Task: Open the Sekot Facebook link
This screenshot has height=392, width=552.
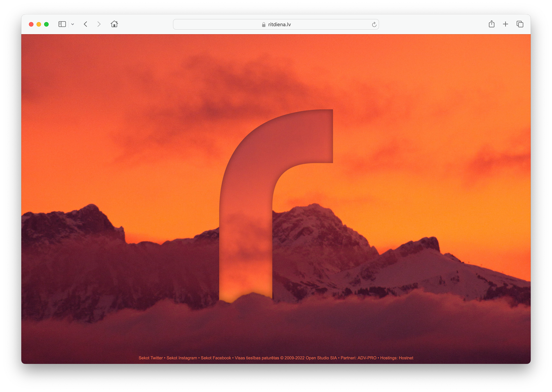Action: (216, 358)
